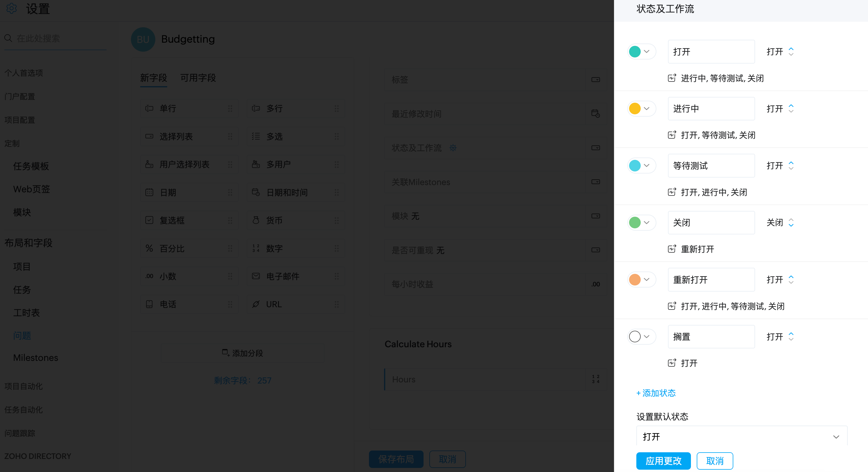The width and height of the screenshot is (868, 472).
Task: Click the settings gear icon at top left
Action: [11, 8]
